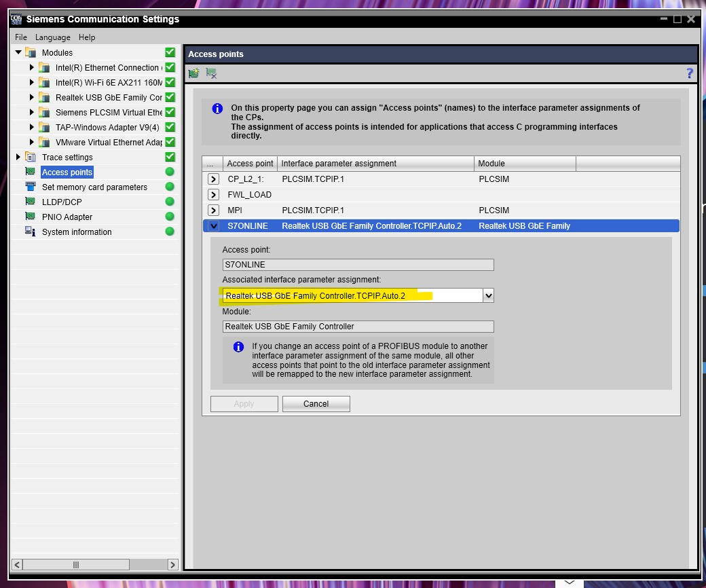Screen dimensions: 706x588
Task: Click the Intel(R) Ethernet Connection folder icon
Action: (x=44, y=67)
